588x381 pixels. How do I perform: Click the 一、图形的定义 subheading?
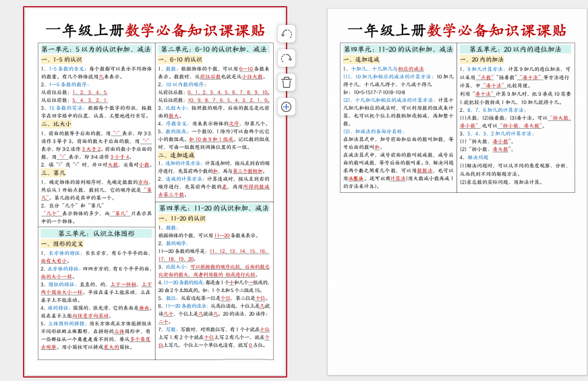(62, 243)
